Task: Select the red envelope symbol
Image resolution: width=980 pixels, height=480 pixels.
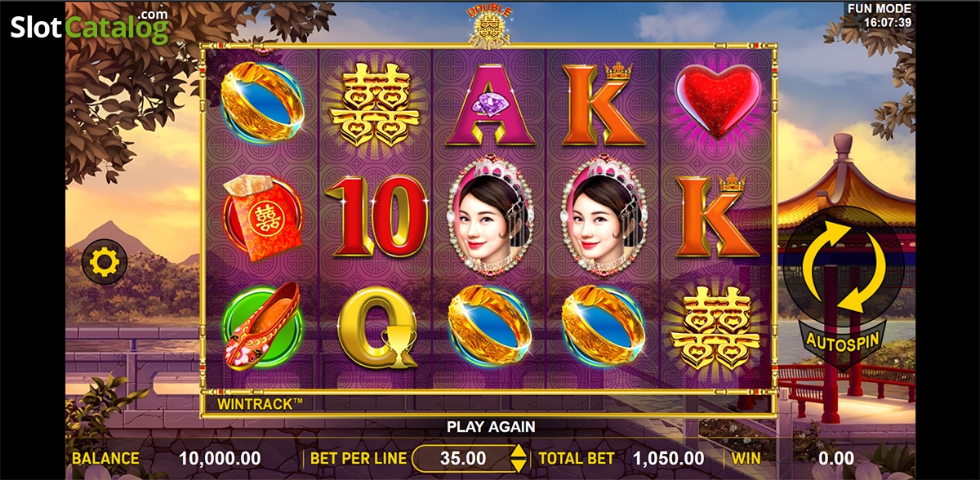Action: pos(263,217)
